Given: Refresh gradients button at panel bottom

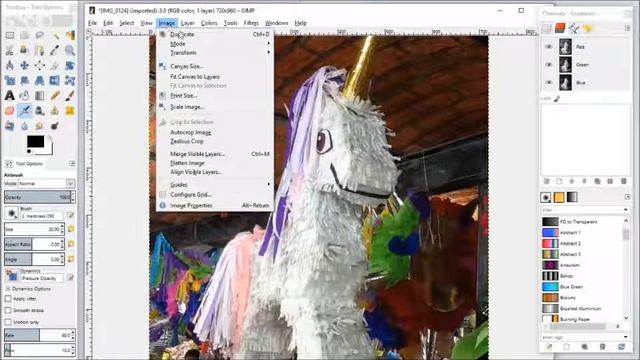Looking at the screenshot, I should coord(621,347).
